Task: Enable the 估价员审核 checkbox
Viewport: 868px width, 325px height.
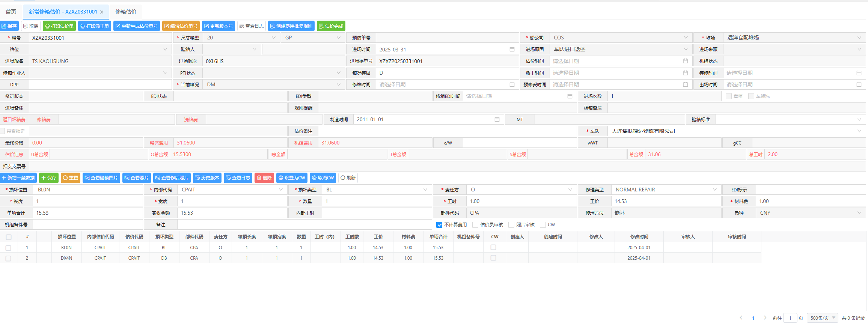Action: coord(475,225)
